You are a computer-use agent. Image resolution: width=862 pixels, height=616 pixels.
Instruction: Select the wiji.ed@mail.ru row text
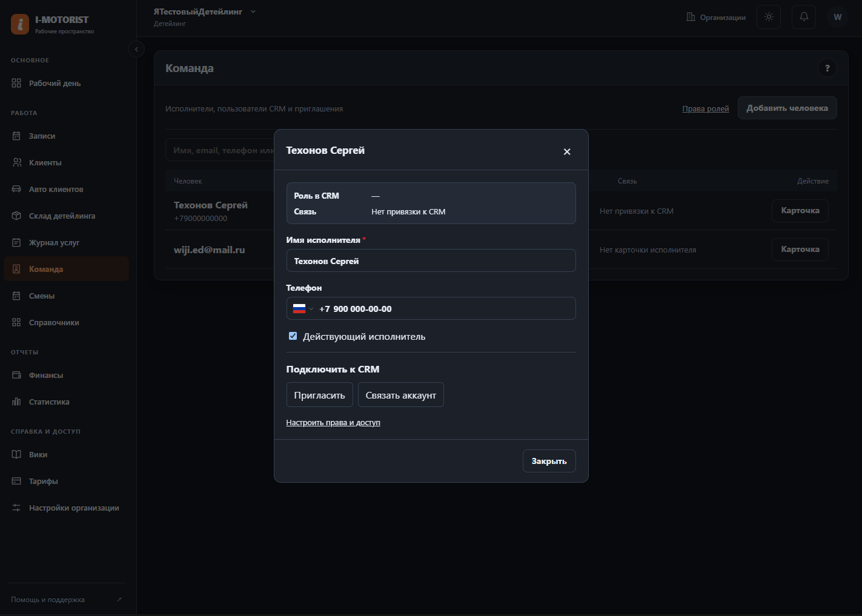pyautogui.click(x=210, y=250)
